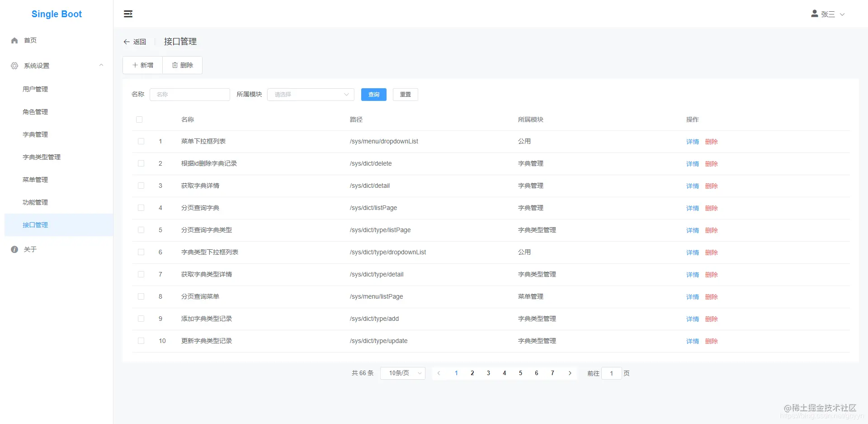Screen dimensions: 868x424
Task: Toggle the select-all checkbox in the header
Action: (139, 119)
